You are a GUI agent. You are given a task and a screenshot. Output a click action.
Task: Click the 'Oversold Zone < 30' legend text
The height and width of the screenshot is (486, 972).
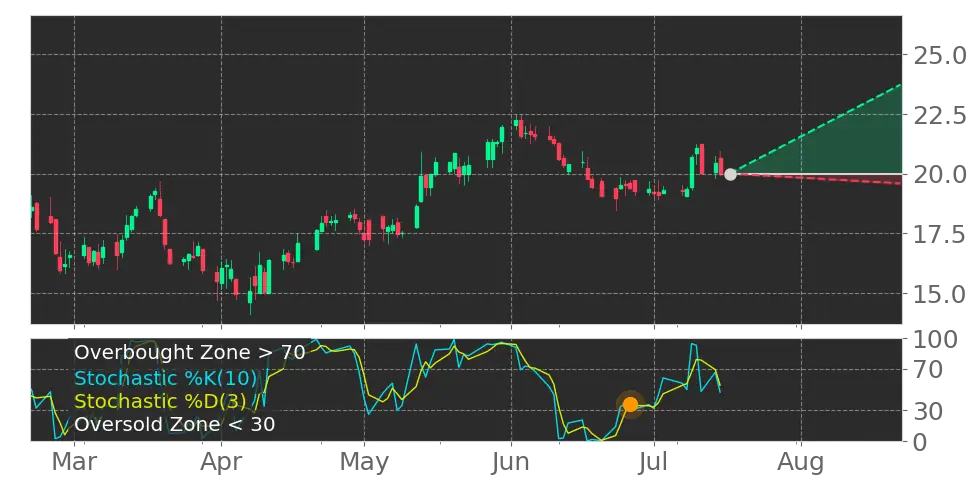click(x=175, y=425)
